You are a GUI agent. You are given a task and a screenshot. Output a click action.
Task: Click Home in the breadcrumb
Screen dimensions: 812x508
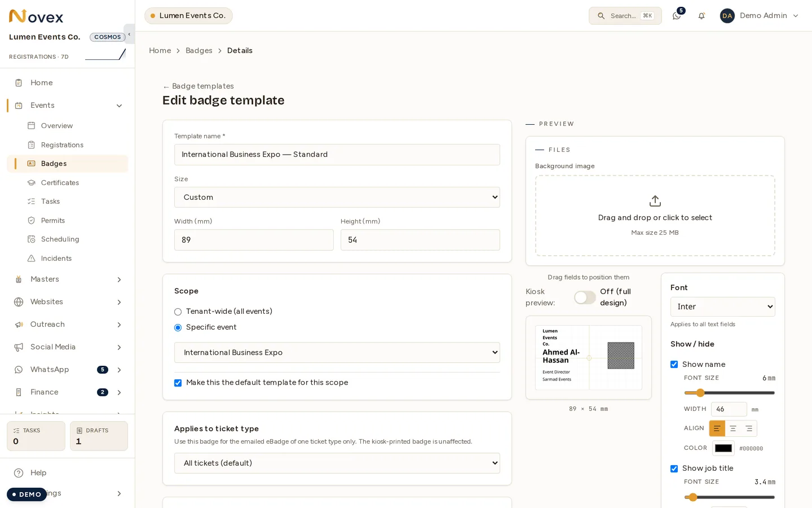(160, 51)
